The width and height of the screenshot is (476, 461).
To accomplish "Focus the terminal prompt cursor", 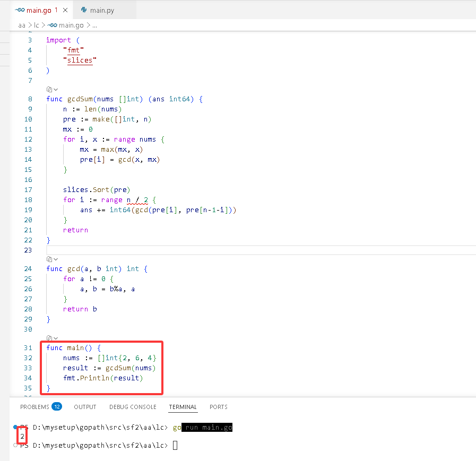I will pos(175,446).
